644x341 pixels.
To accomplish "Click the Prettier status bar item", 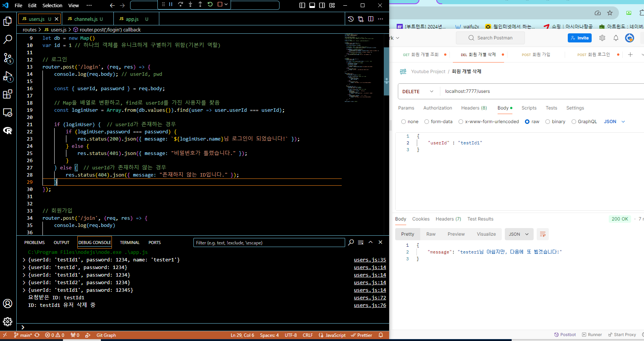I will (361, 335).
